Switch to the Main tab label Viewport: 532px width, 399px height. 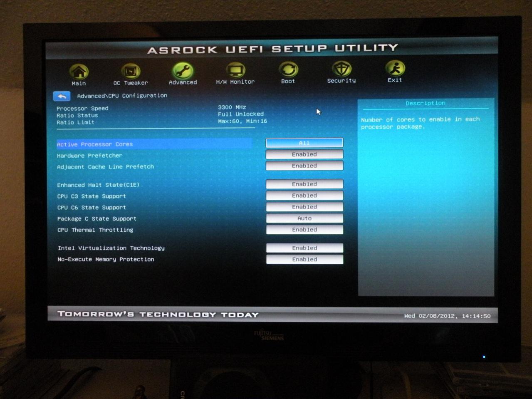[79, 83]
